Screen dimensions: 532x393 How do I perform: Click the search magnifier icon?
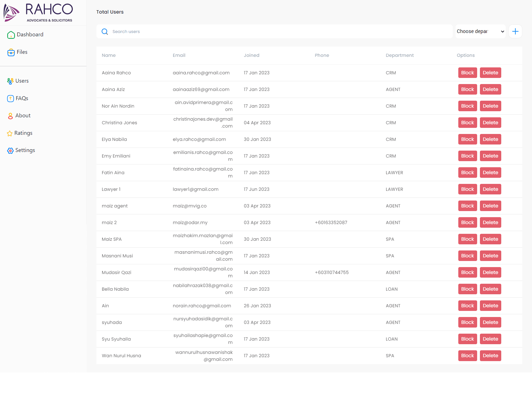coord(105,32)
